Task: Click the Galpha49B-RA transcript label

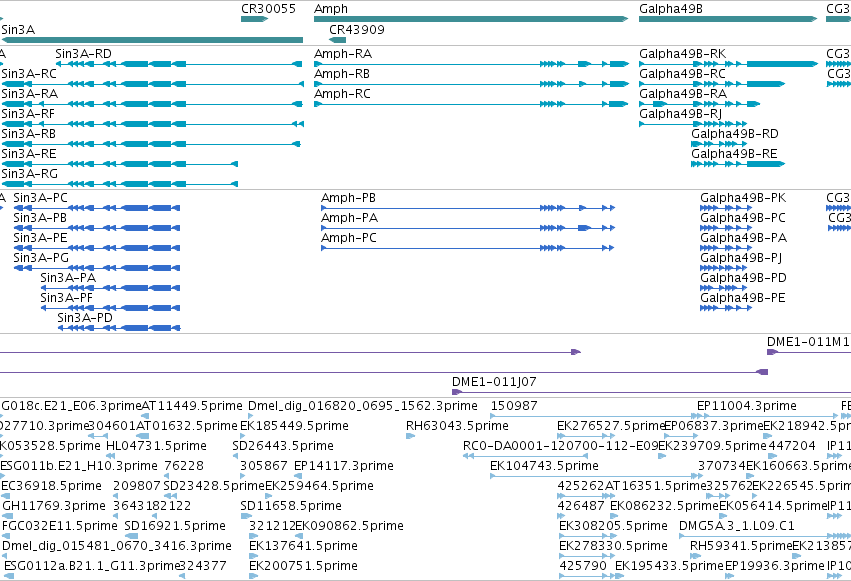Action: point(683,94)
